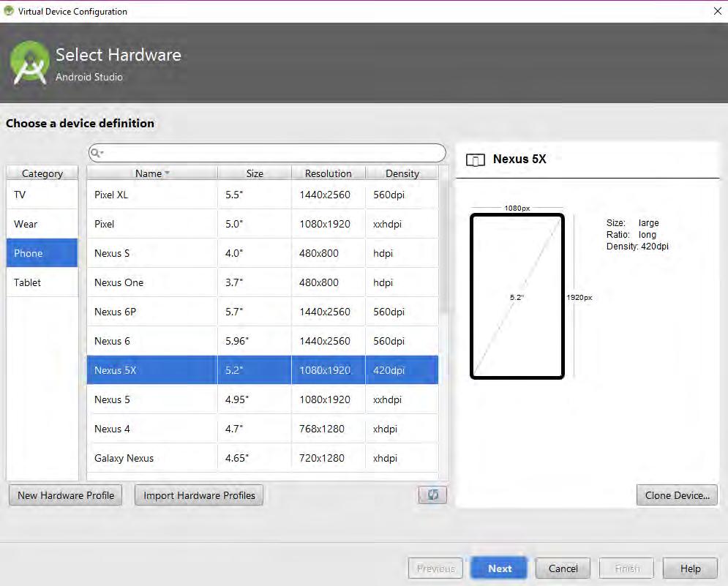This screenshot has height=586, width=728.
Task: Select the Nexus 5X device name
Action: pyautogui.click(x=115, y=370)
